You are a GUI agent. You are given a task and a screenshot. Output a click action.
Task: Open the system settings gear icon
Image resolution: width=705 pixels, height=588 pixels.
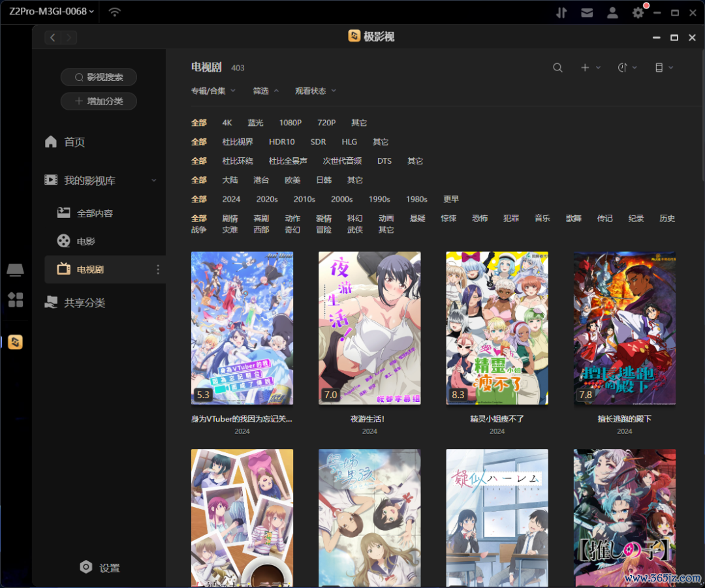(x=638, y=12)
